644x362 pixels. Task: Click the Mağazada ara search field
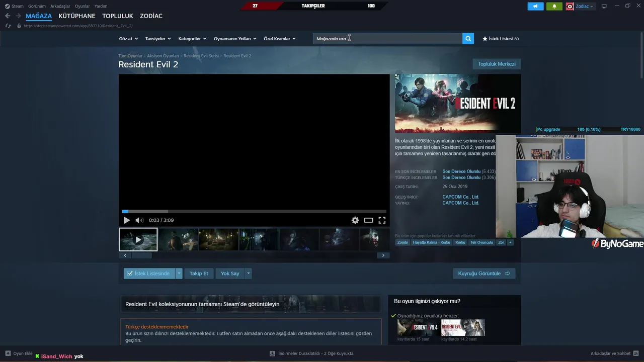tap(387, 39)
